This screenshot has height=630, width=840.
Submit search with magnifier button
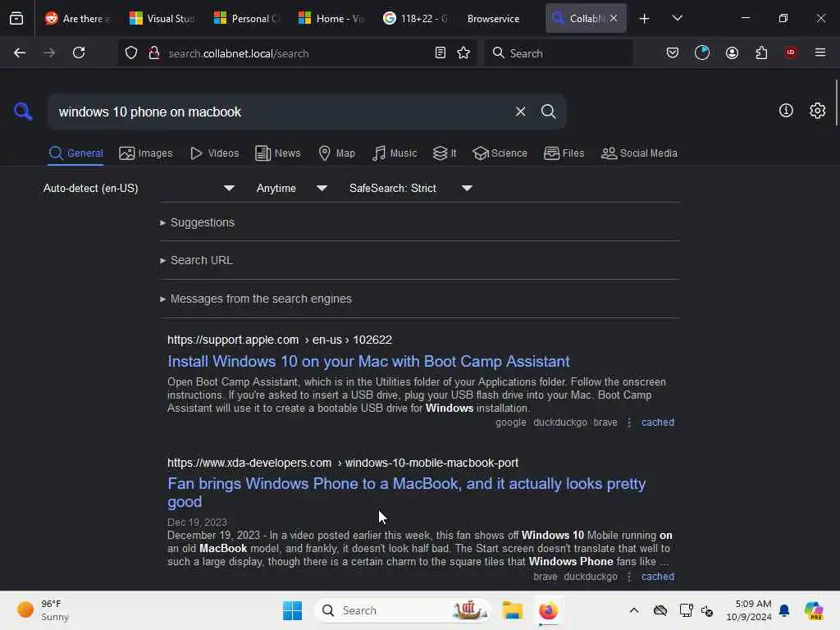(x=548, y=112)
